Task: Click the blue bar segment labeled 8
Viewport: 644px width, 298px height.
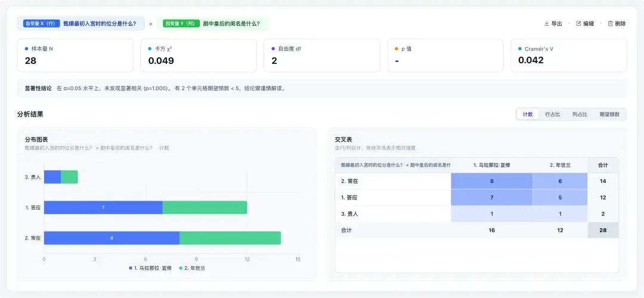Action: [112, 238]
